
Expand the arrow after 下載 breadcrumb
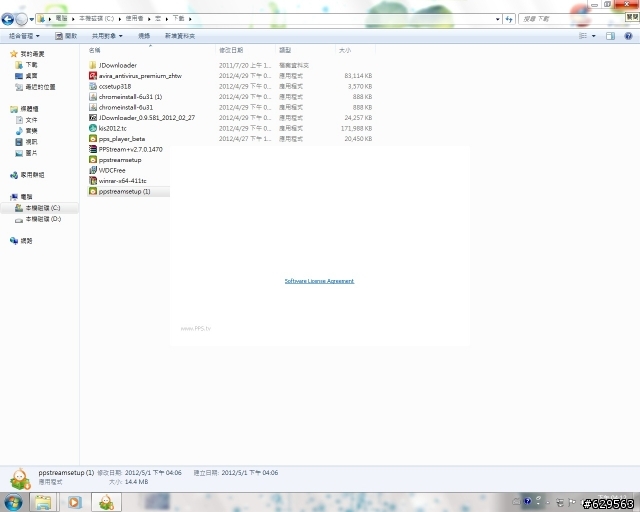coord(190,19)
